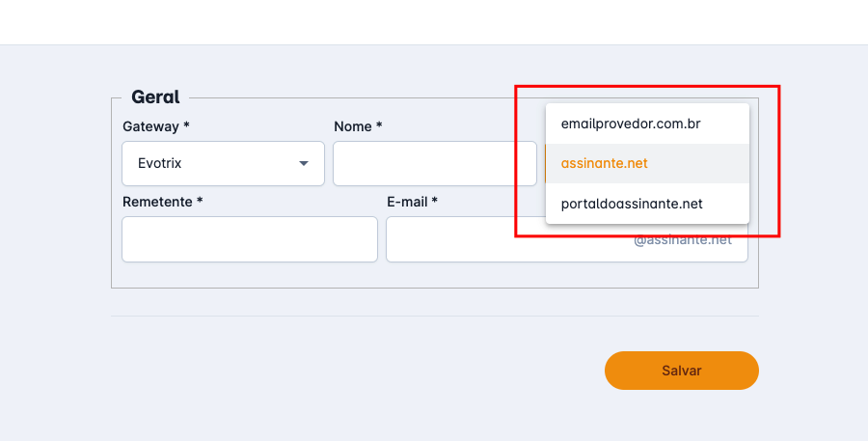Open the Gateway dropdown showing Evotrix
Viewport: 868px width, 441px height.
(x=223, y=164)
